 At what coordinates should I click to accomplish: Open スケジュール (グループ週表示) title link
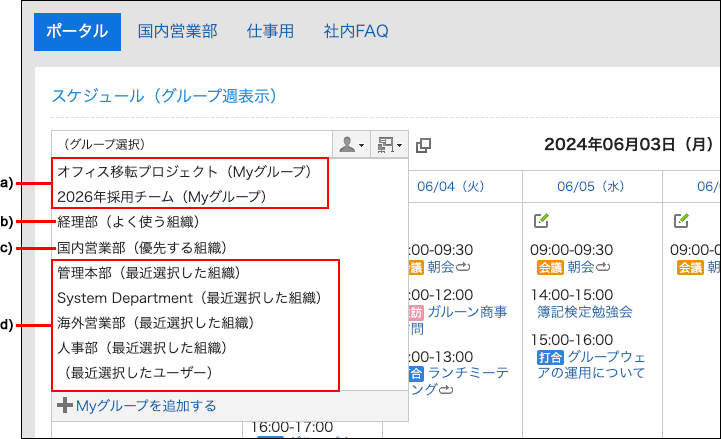point(165,96)
